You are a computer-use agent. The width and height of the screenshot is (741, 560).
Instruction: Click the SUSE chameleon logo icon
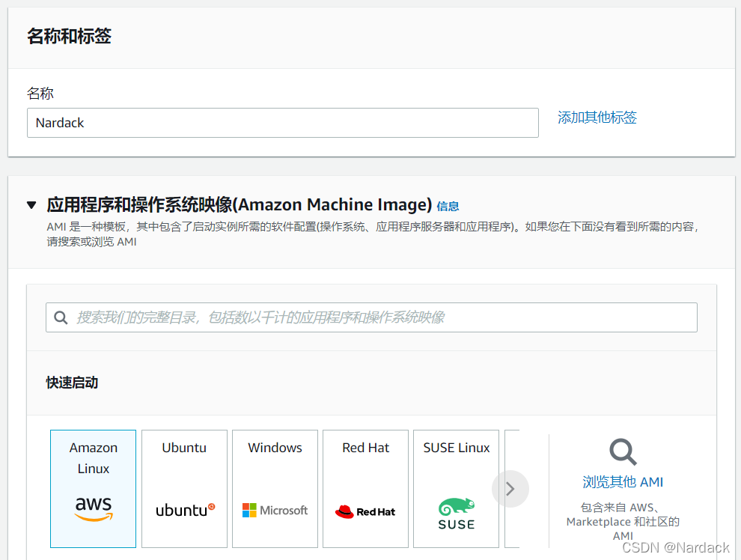pyautogui.click(x=457, y=514)
